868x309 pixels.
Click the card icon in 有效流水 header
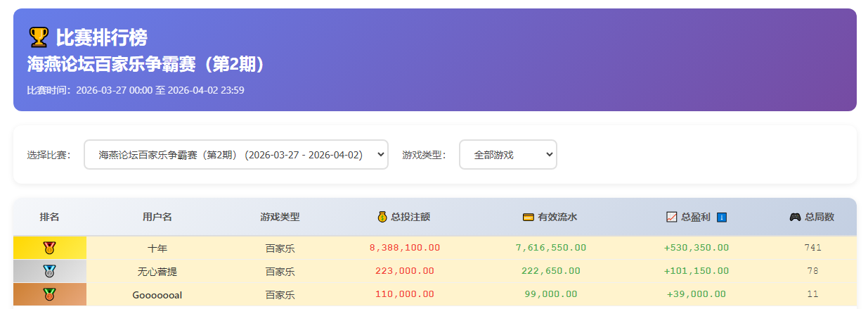pos(529,217)
